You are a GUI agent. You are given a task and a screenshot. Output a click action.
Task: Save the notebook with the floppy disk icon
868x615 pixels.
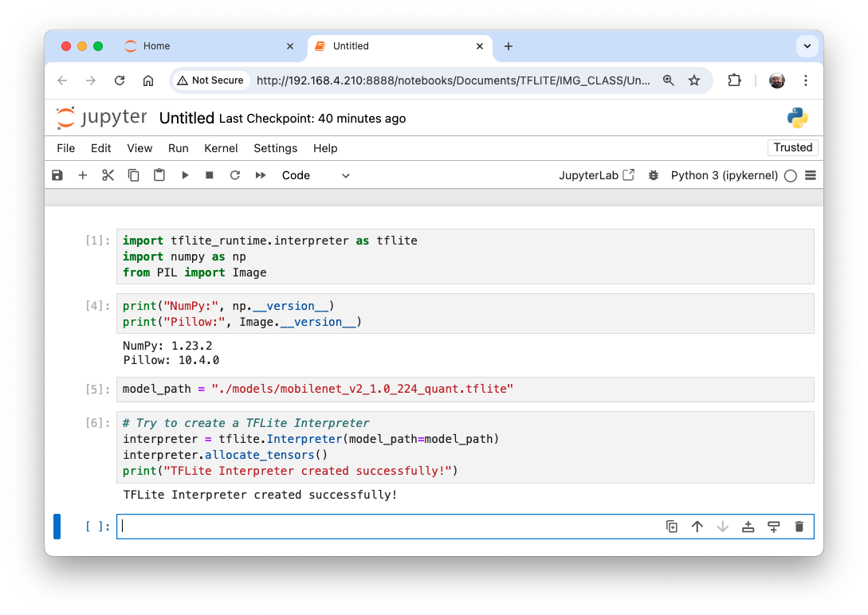(57, 175)
